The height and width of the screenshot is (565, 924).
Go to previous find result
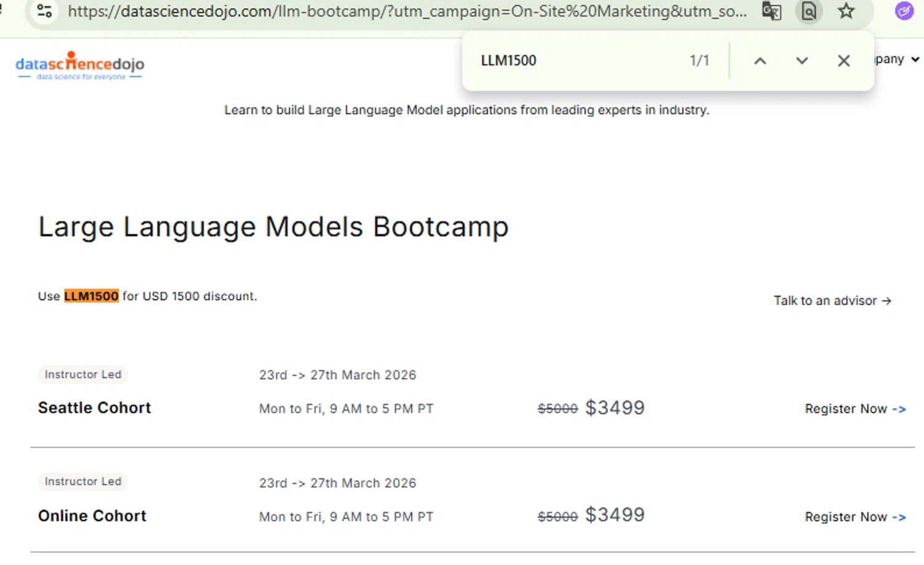coord(760,60)
